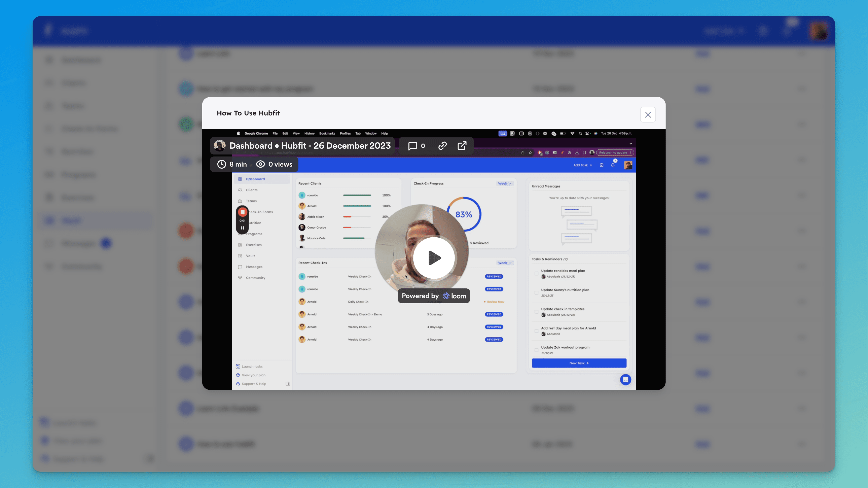Select Dashboard in the video sidebar
The image size is (868, 488).
tap(262, 179)
